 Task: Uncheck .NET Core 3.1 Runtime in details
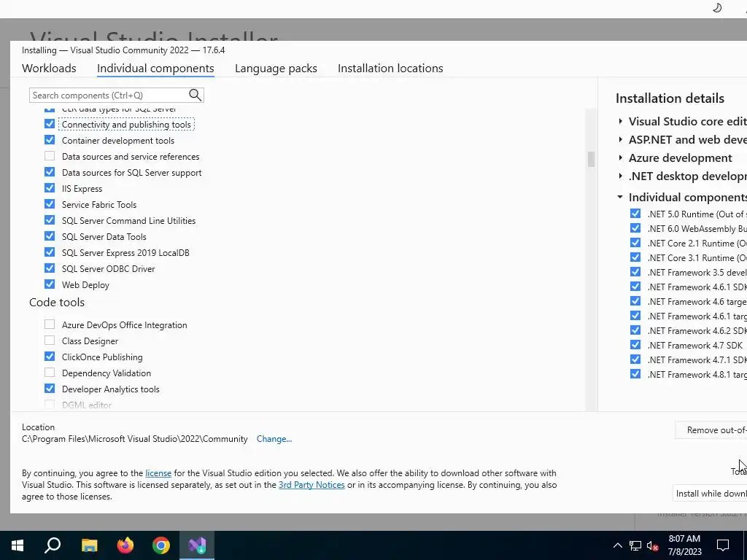pos(635,257)
